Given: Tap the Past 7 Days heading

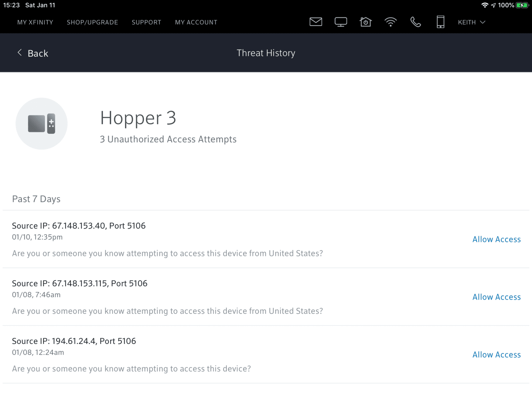Looking at the screenshot, I should coord(36,199).
